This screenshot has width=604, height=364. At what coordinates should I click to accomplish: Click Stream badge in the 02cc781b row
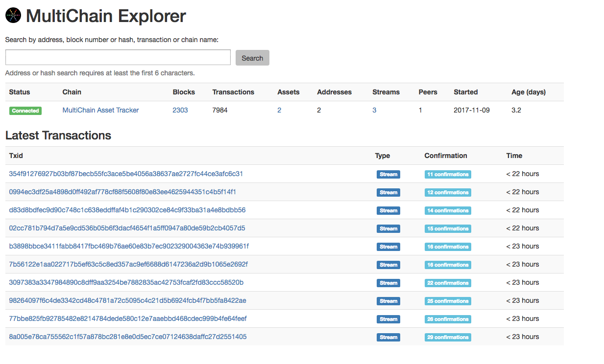click(388, 228)
